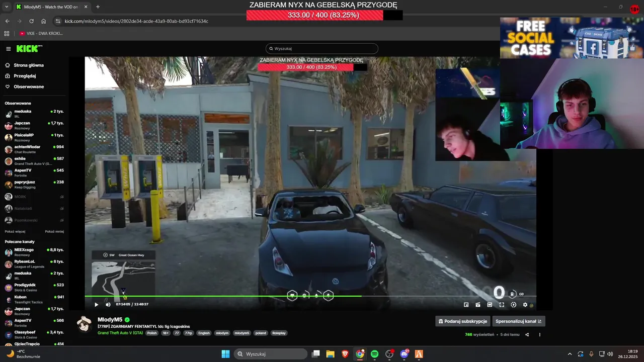The height and width of the screenshot is (362, 644).
Task: Open followed channel Japczan under Obserwowane
Action: pos(34,125)
